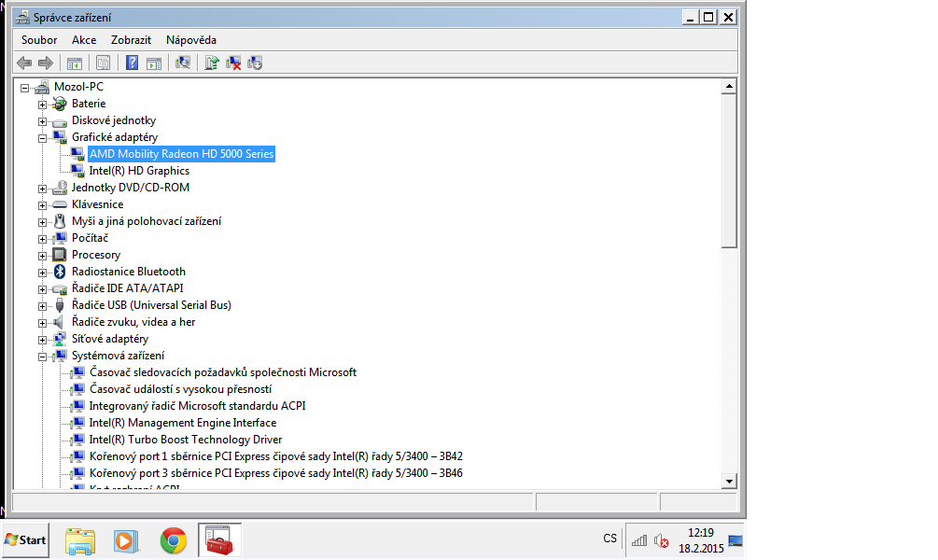This screenshot has height=560, width=938.
Task: Disable the device using the down-arrow toolbar icon
Action: point(255,63)
